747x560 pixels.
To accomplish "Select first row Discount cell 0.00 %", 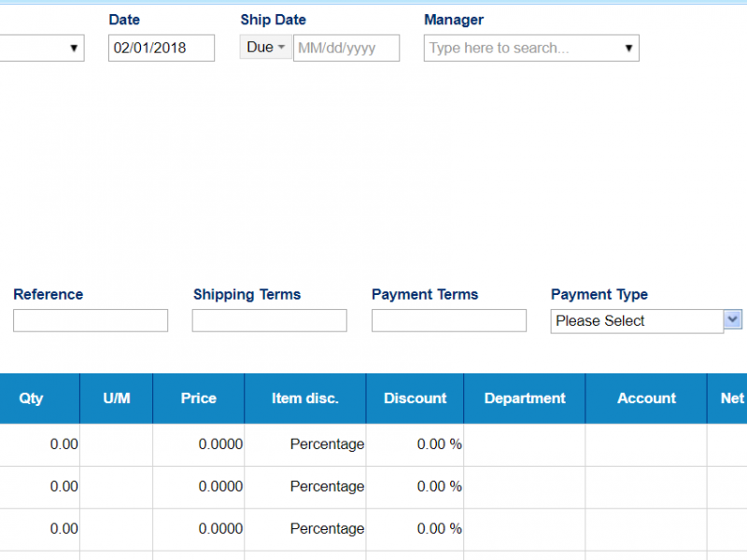I will click(x=415, y=444).
